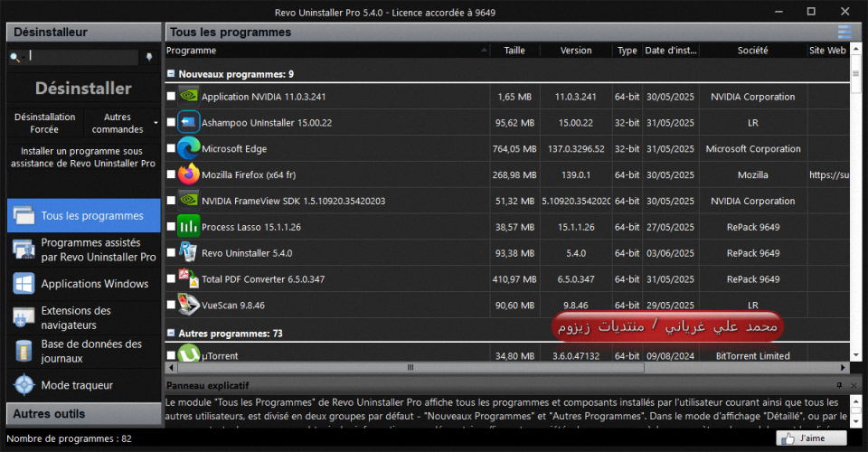Tick the Microsoft Edge checkbox
Image resolution: width=868 pixels, height=452 pixels.
171,147
